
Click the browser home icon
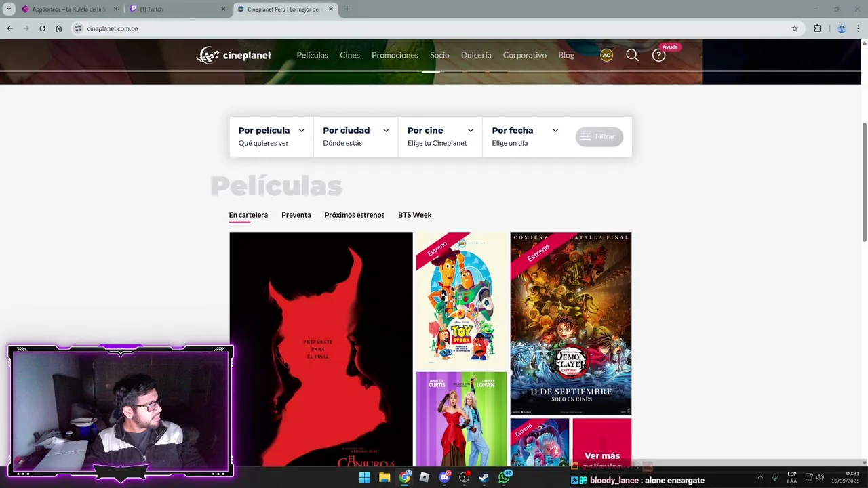59,28
